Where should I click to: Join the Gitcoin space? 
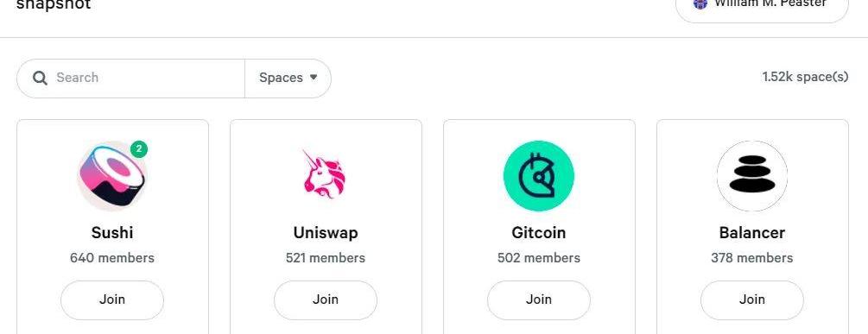[x=539, y=299]
